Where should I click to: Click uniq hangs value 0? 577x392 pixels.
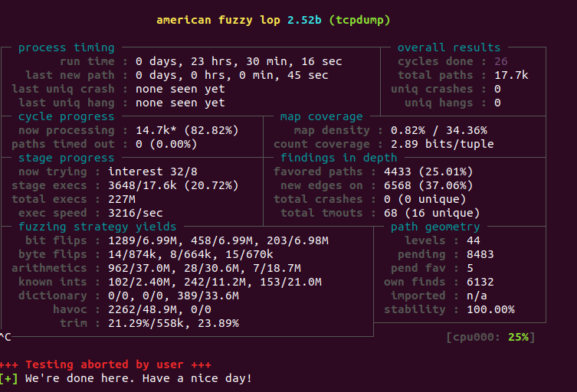point(497,103)
